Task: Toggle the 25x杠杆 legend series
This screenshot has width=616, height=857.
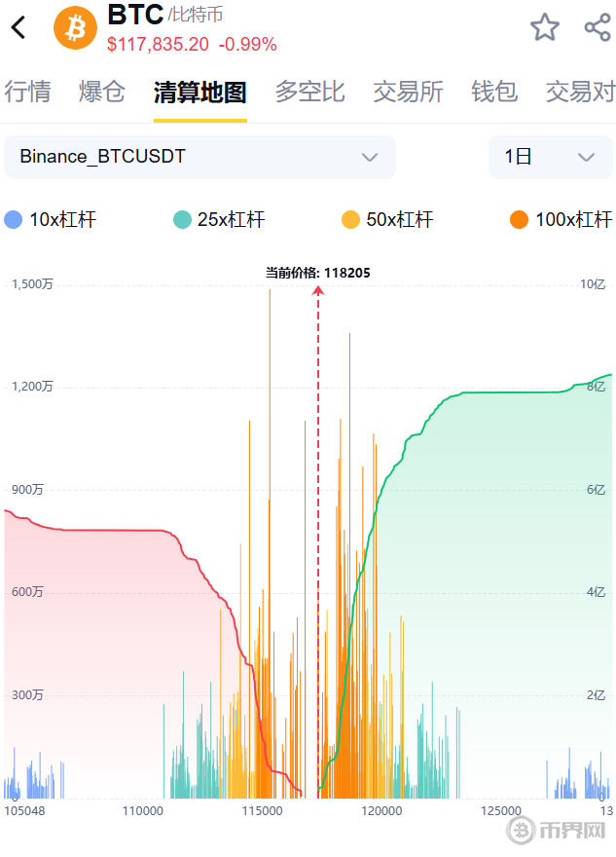Action: (219, 219)
